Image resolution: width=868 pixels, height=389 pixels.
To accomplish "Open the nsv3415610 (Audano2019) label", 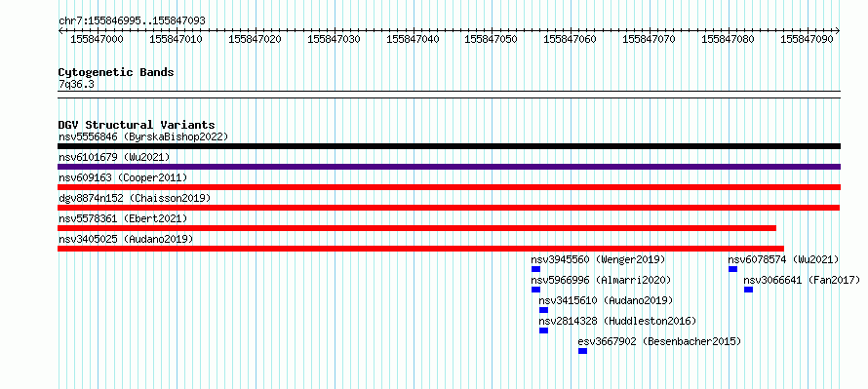I will click(607, 300).
